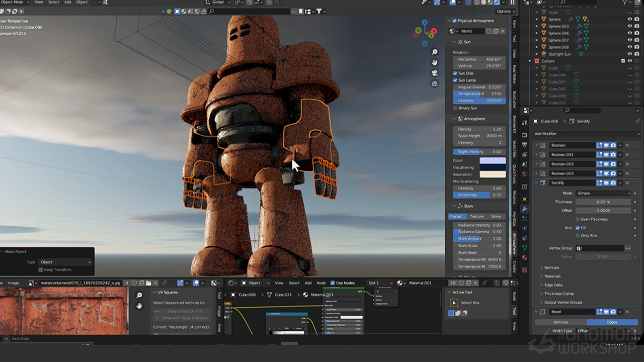
Task: Click the Inscattering color swatch
Action: (x=493, y=167)
